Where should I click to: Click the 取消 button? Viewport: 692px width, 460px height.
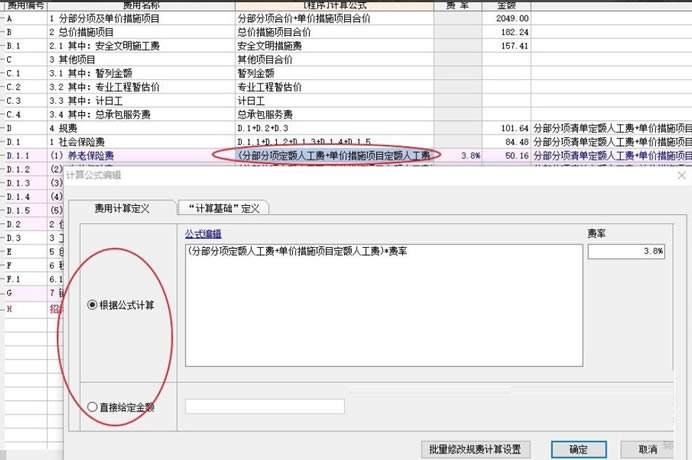click(647, 449)
